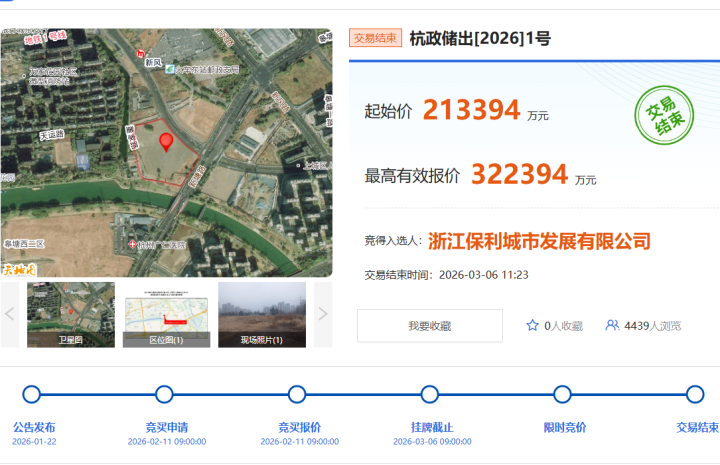This screenshot has width=720, height=465.
Task: Open the 区位图(1) thumbnail
Action: click(166, 315)
